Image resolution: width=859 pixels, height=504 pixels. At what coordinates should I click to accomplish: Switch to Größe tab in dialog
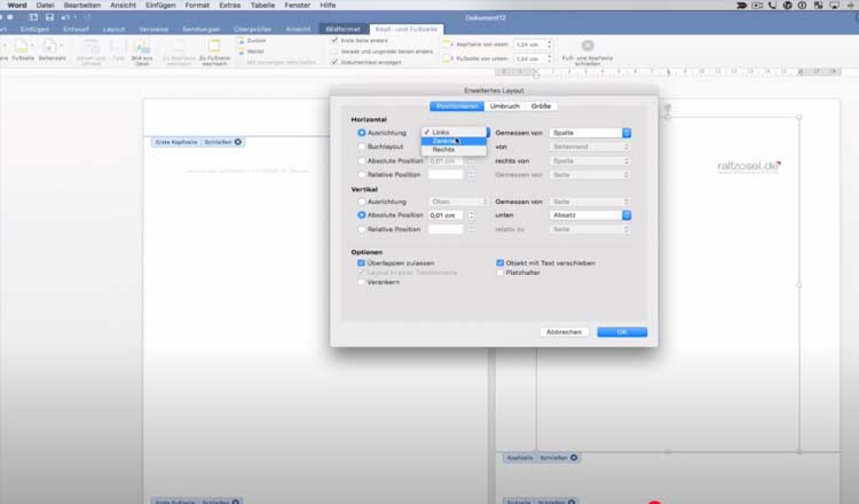click(x=541, y=106)
